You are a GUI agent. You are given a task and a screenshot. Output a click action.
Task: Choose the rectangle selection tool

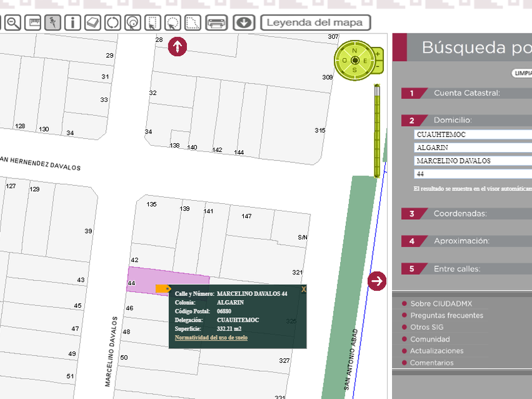tap(152, 23)
